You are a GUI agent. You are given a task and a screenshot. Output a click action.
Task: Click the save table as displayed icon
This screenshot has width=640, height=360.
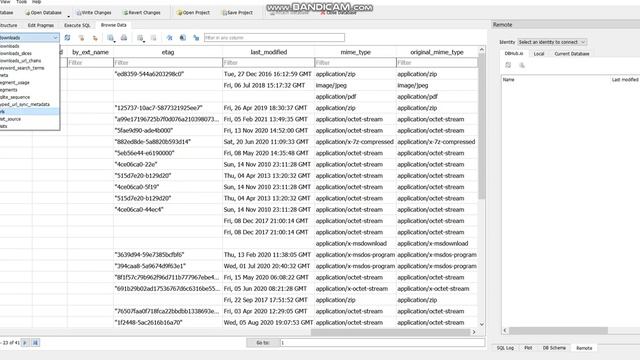pos(111,38)
